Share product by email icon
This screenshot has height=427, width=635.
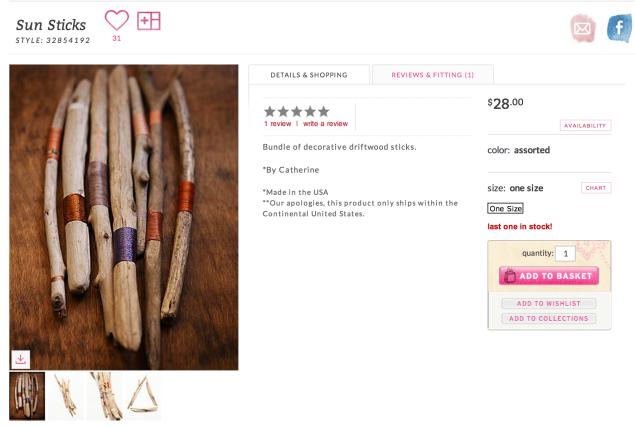[582, 28]
